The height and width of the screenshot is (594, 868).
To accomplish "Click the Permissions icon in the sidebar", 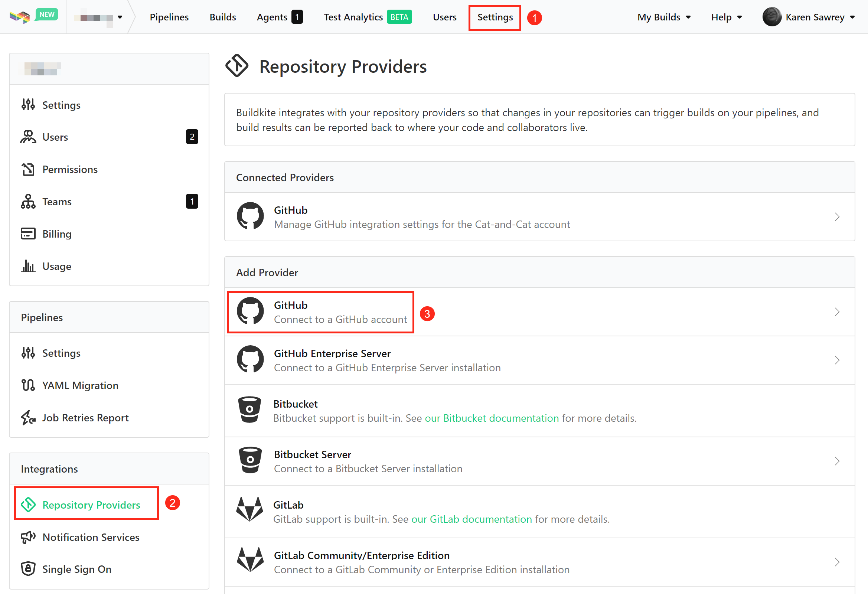I will click(x=28, y=169).
